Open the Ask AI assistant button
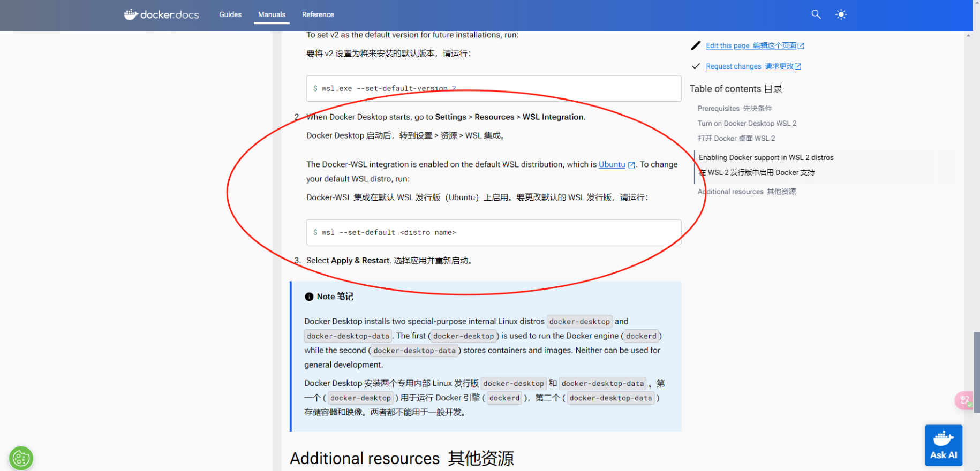 tap(944, 445)
